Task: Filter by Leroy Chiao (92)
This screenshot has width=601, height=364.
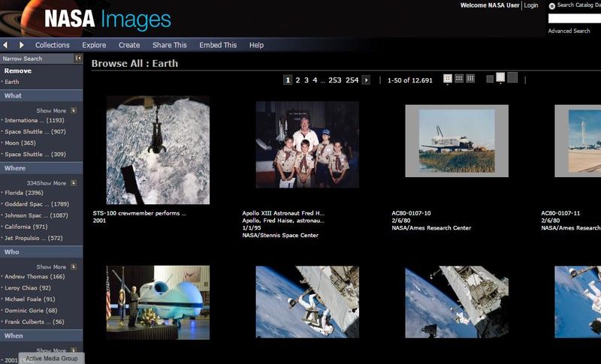Action: pos(28,288)
